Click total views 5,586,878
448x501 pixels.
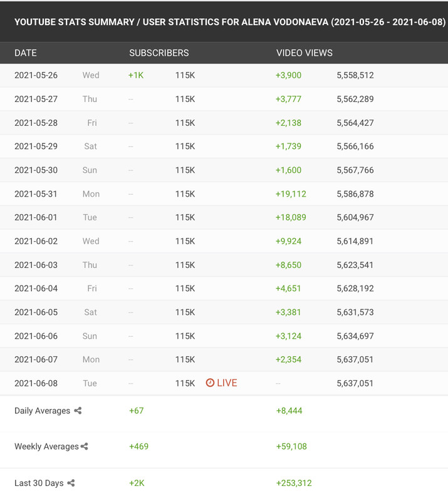(355, 194)
